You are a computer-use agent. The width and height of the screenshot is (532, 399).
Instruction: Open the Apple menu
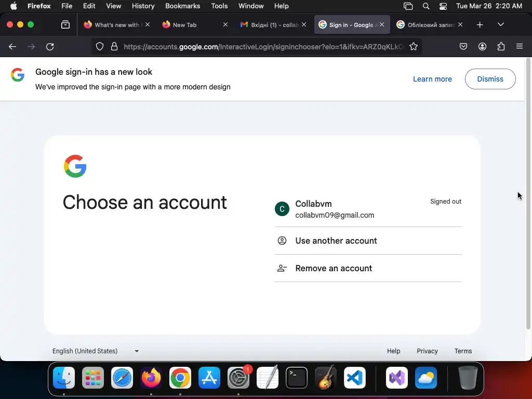[x=14, y=6]
